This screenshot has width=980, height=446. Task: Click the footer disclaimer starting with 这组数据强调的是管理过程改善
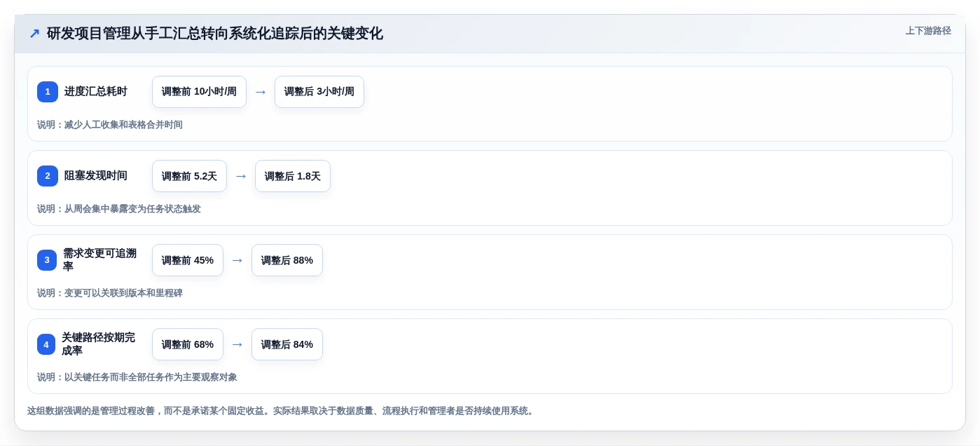(282, 411)
